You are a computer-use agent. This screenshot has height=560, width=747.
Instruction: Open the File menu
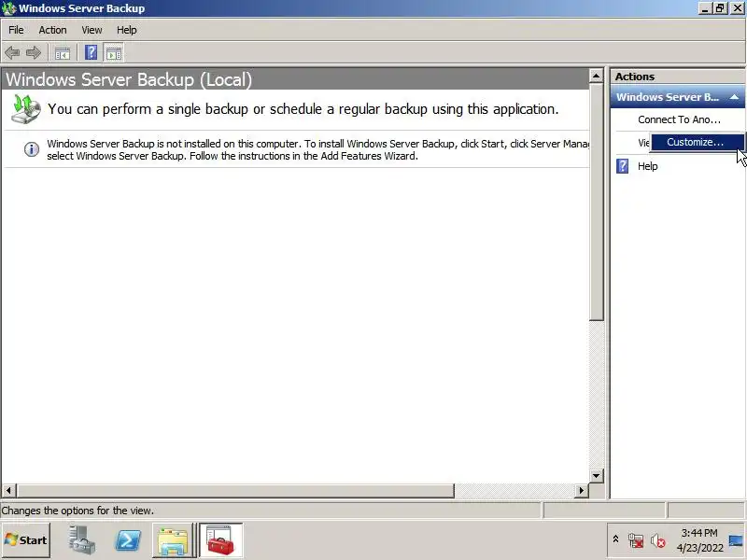point(16,30)
